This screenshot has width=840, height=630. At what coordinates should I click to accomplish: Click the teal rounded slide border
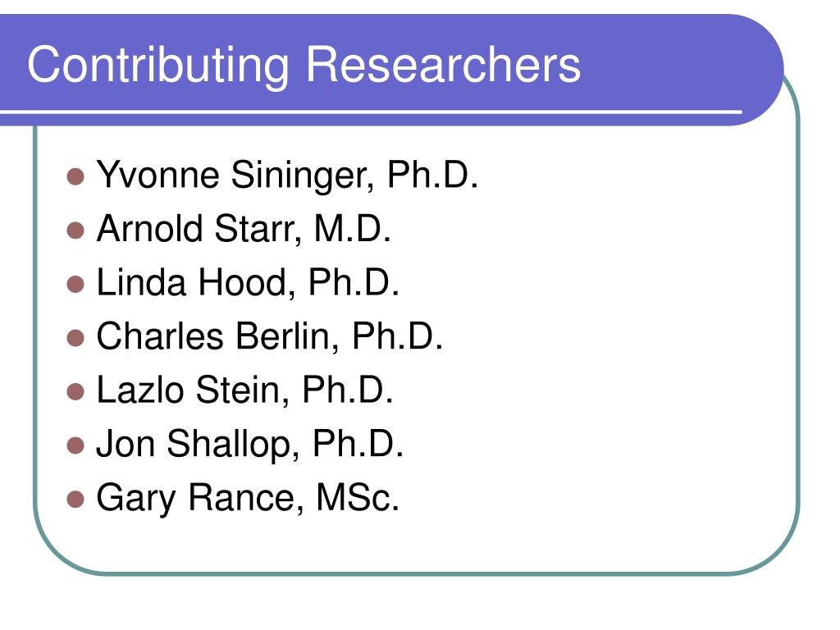click(798, 322)
